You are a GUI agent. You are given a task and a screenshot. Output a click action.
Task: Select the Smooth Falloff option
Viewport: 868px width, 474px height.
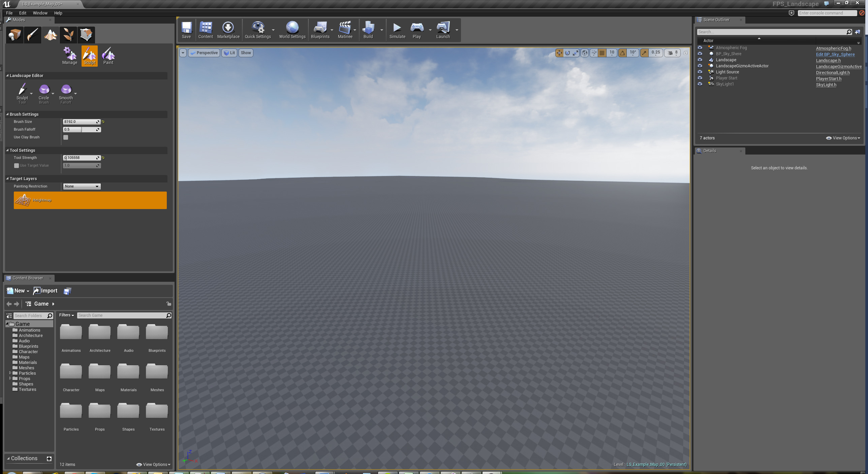click(66, 92)
